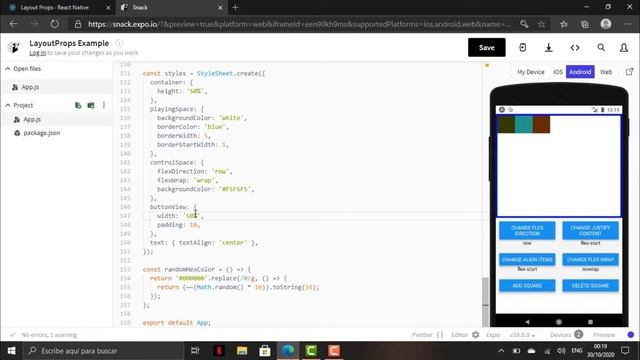Open the user account icon
Screen dimensions: 640x360
pos(624,47)
